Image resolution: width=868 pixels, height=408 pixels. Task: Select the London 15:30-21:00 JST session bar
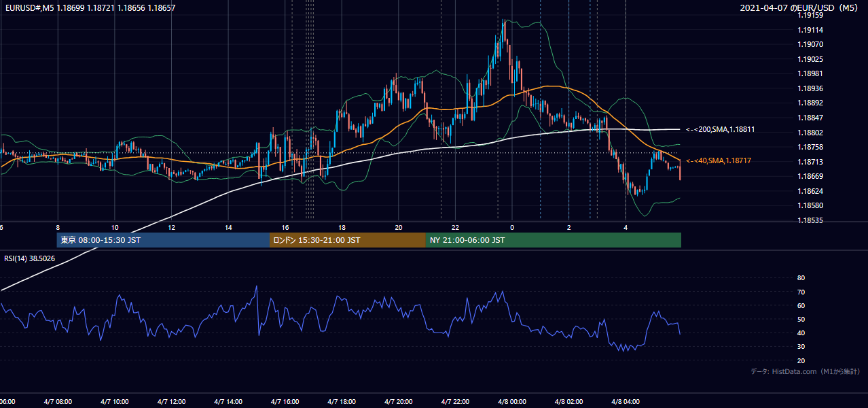pos(348,240)
